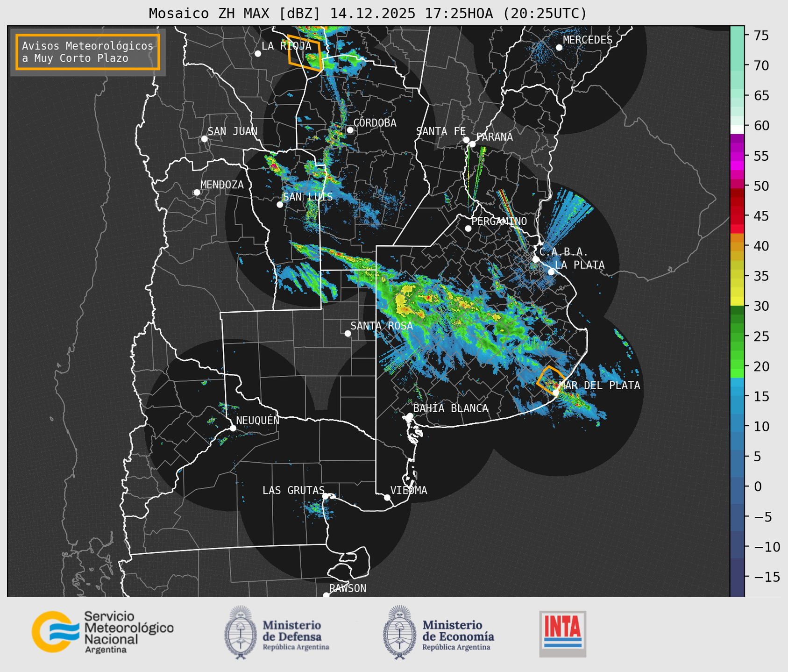Select the Pergamino city marker dot
This screenshot has height=672, width=788.
point(468,229)
